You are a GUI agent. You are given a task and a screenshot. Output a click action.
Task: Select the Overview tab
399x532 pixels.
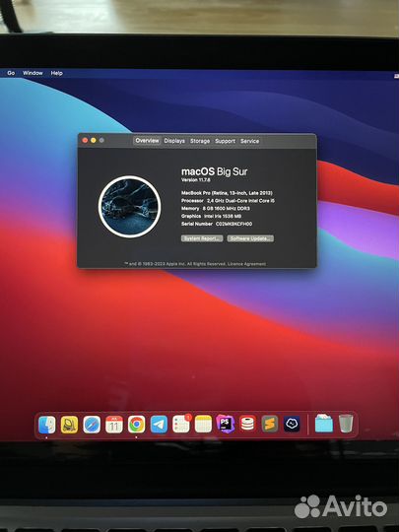(x=147, y=141)
